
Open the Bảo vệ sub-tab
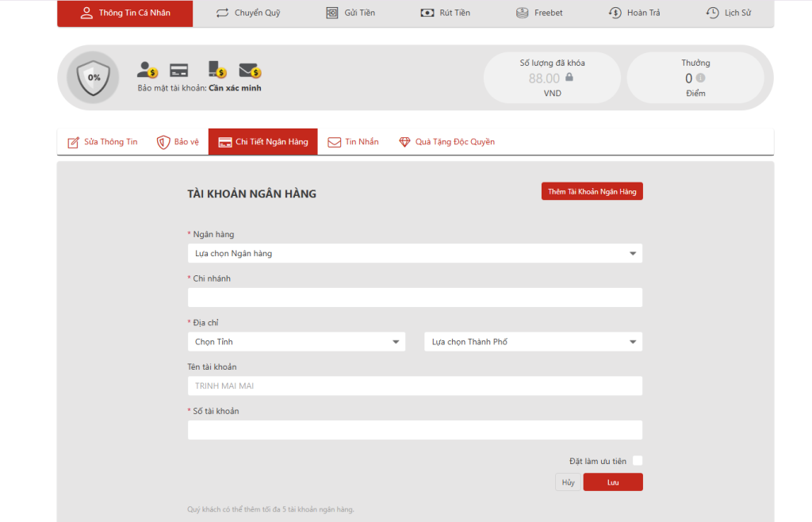point(178,142)
